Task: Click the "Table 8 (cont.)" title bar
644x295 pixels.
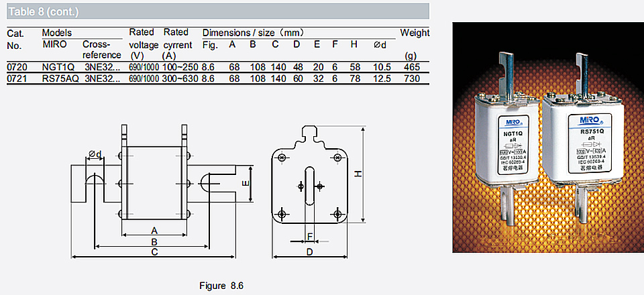Action: [x=218, y=11]
